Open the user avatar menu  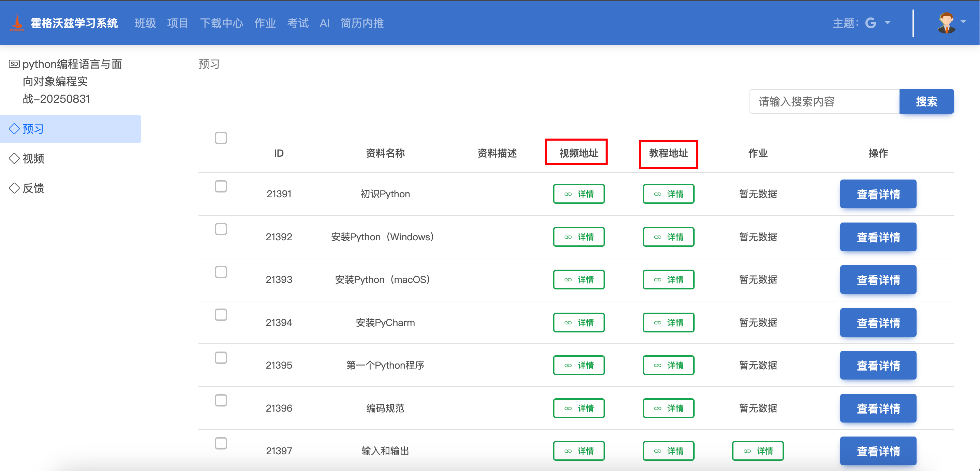click(946, 23)
